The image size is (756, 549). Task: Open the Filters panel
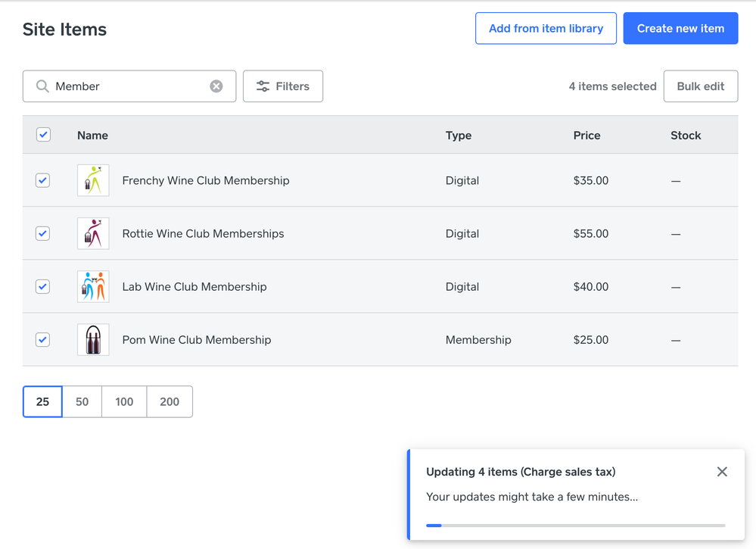tap(283, 86)
